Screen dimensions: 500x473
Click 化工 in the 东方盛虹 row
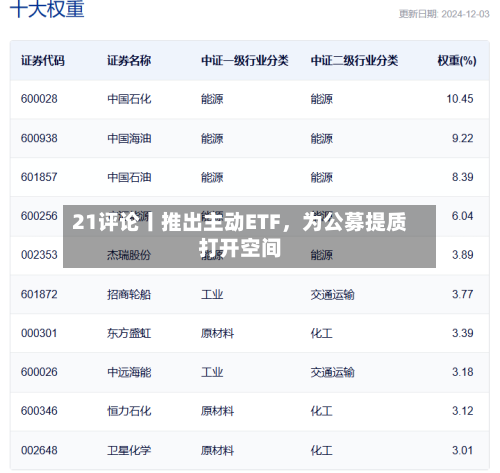[x=322, y=333]
